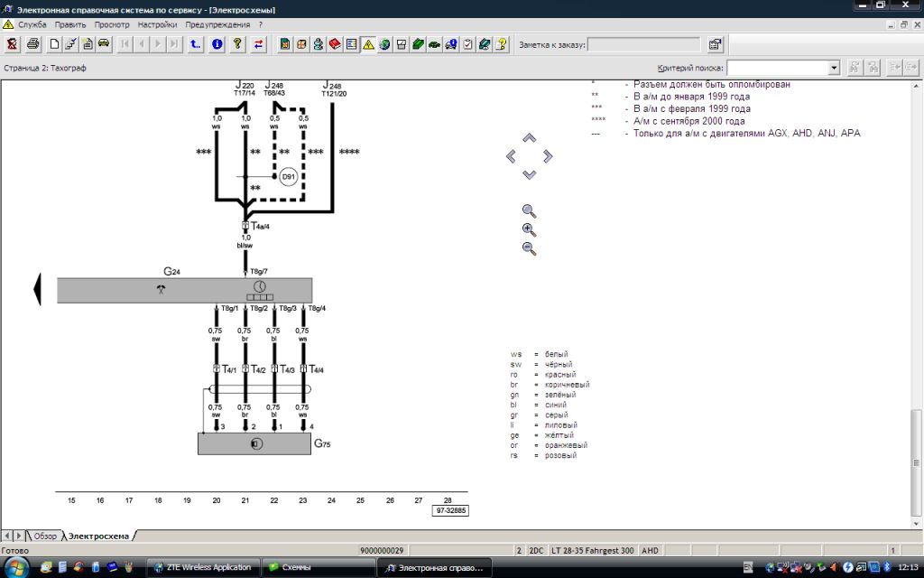Viewport: 924px width, 578px height.
Task: Open the Настройки menu
Action: pos(157,24)
